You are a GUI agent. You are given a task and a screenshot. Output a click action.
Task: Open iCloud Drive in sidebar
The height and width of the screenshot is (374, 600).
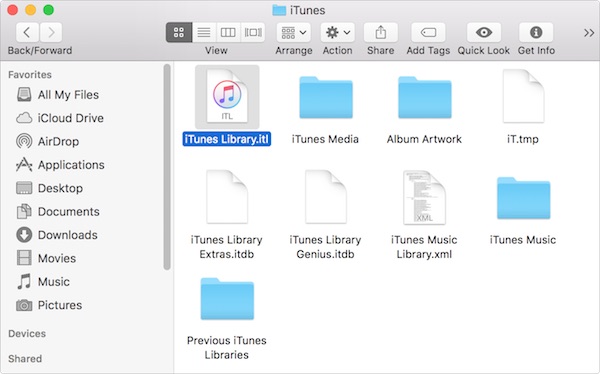click(x=60, y=118)
